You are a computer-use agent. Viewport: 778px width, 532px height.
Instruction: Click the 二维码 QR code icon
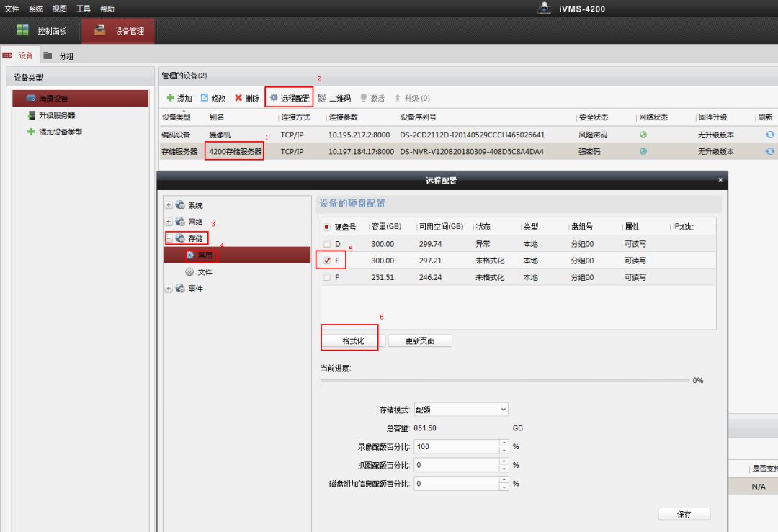click(x=322, y=98)
